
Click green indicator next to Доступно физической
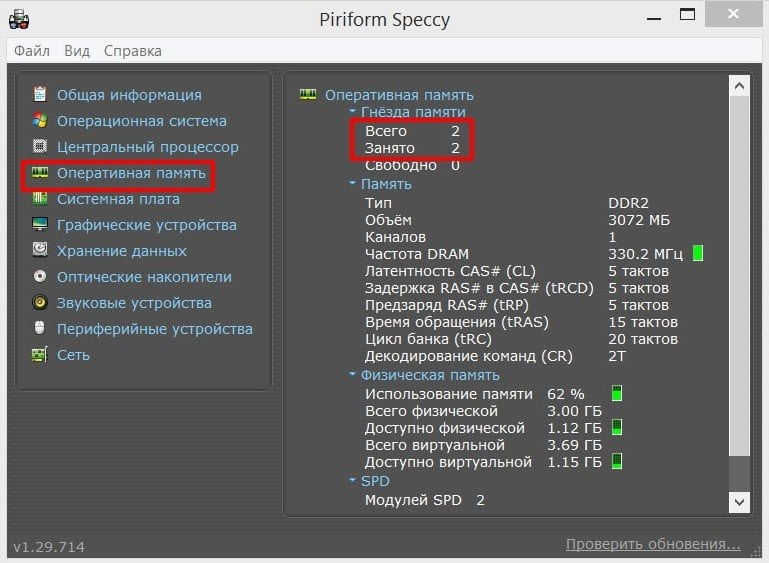tap(617, 427)
